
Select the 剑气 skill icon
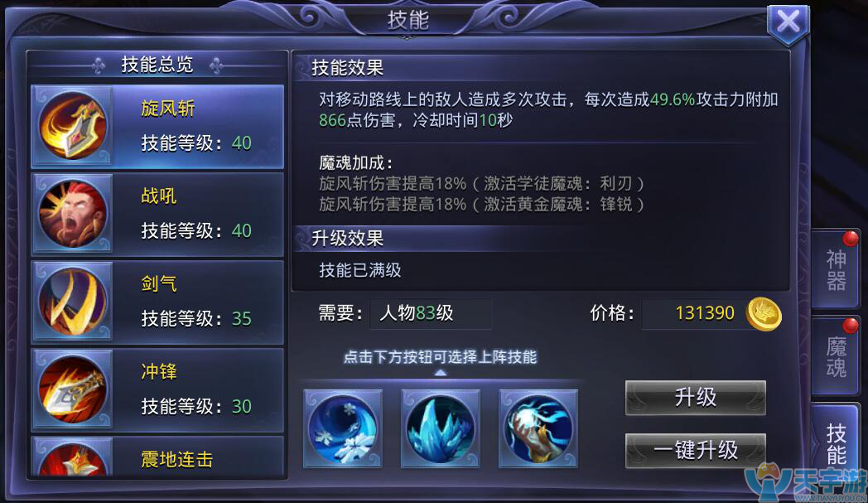pyautogui.click(x=73, y=302)
